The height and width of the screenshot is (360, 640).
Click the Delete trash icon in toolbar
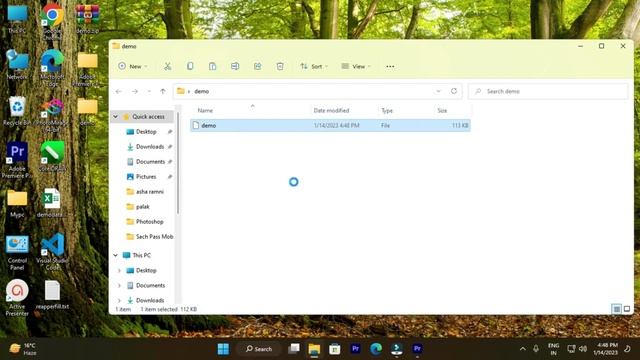280,66
